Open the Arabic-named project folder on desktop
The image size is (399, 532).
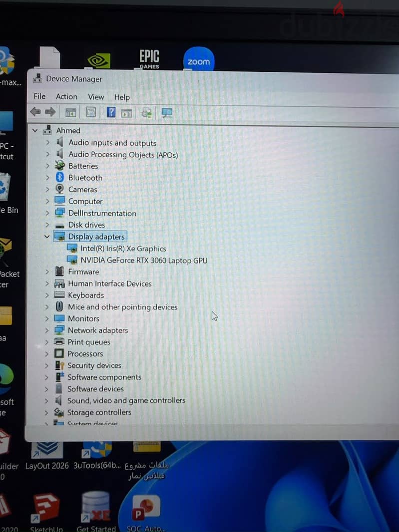(x=146, y=461)
